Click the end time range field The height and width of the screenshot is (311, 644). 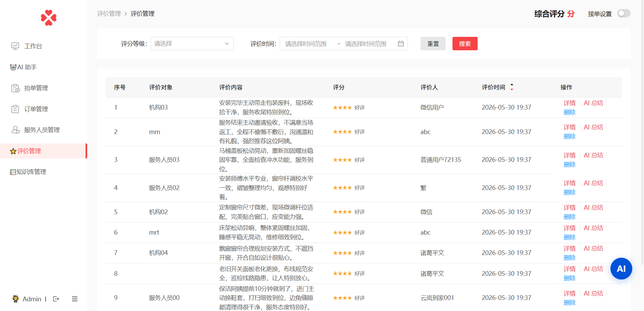366,44
